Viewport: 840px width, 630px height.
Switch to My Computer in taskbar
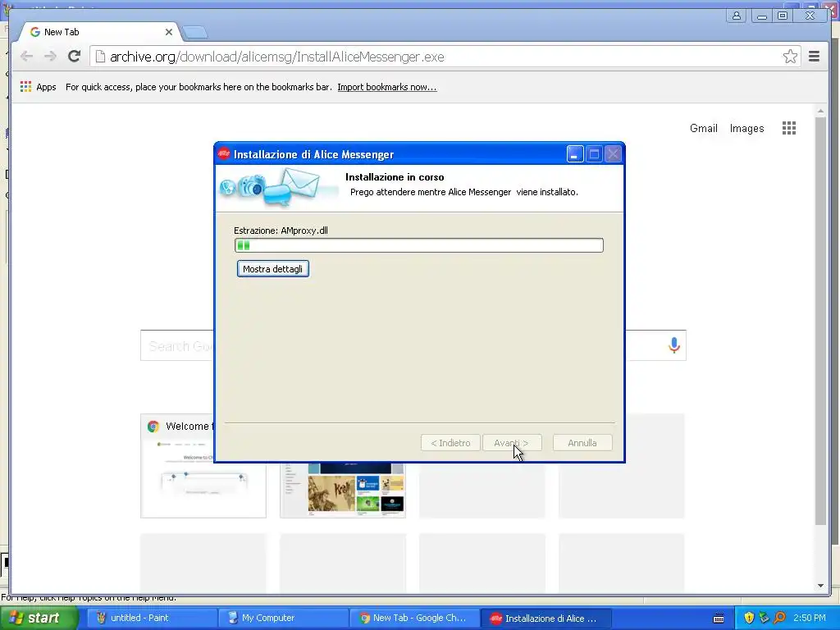282,618
